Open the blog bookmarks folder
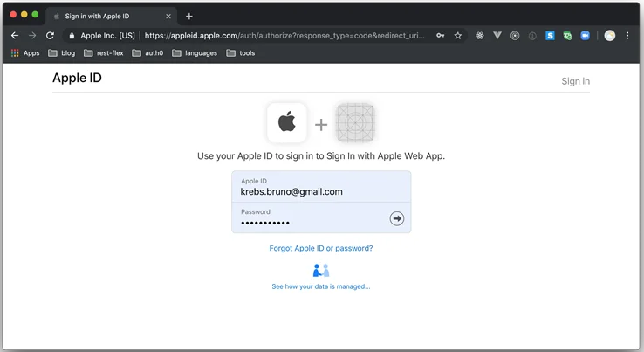The width and height of the screenshot is (644, 352). 62,53
